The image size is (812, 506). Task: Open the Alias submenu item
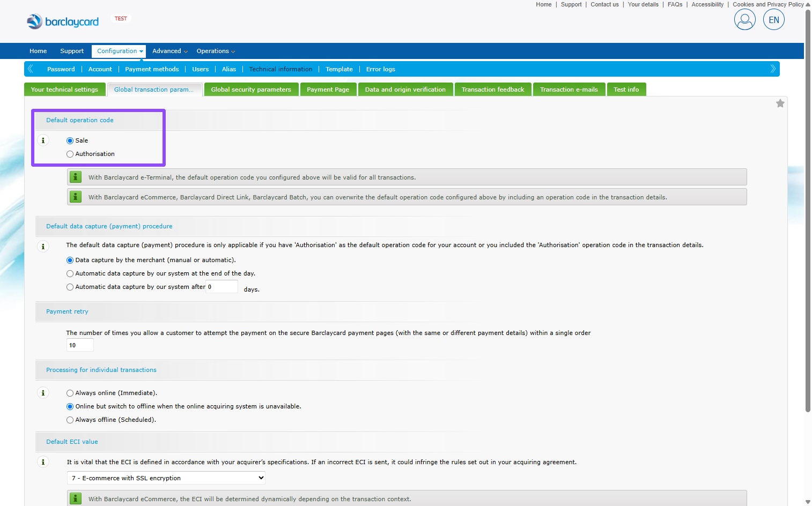point(229,69)
